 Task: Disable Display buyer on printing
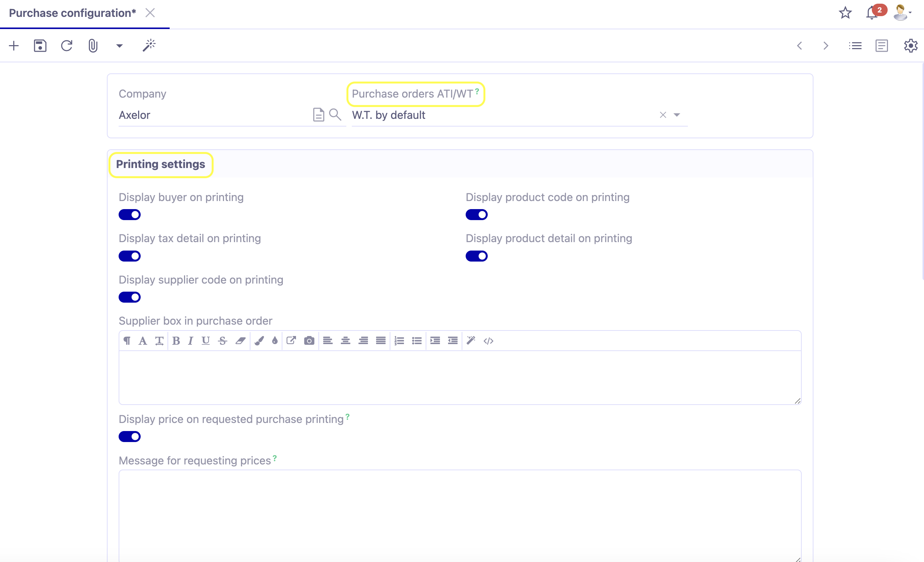pyautogui.click(x=130, y=214)
